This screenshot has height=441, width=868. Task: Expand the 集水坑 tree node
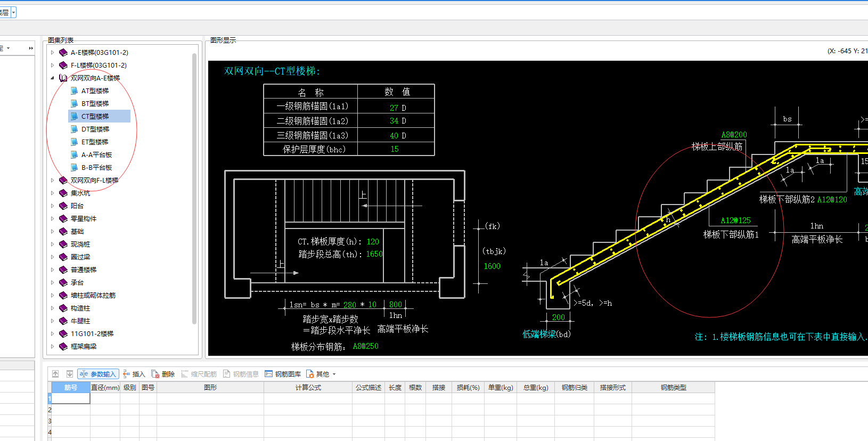pos(52,193)
